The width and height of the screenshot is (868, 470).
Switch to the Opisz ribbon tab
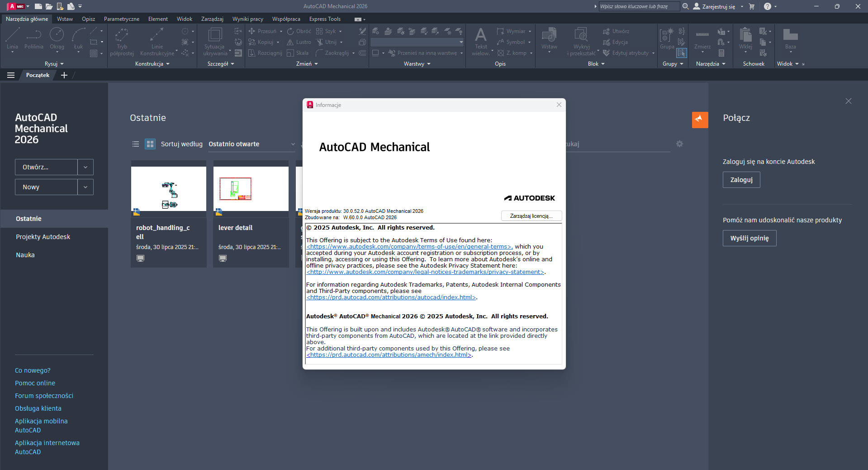[x=89, y=19]
